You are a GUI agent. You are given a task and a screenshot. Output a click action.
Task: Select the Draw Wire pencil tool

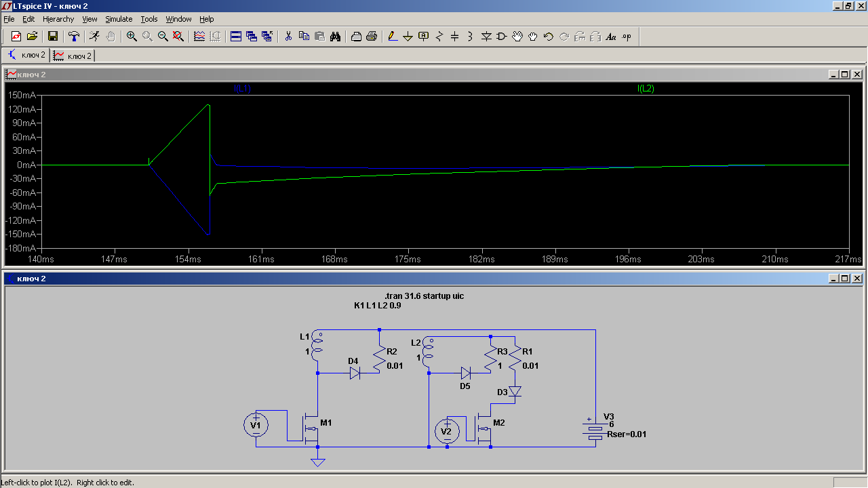(392, 37)
